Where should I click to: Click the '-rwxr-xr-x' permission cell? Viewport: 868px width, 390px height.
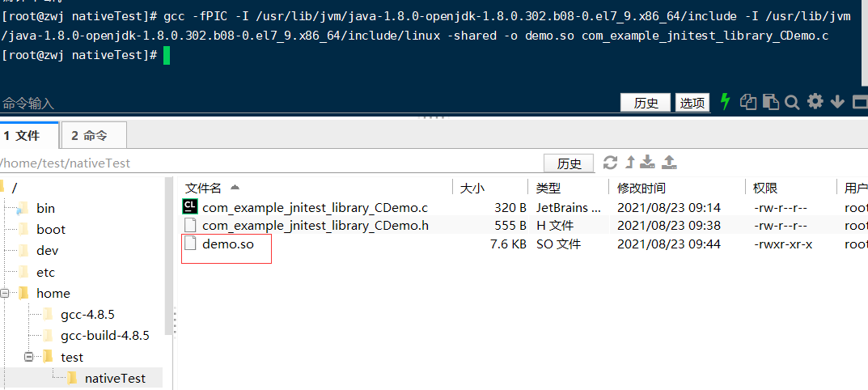[x=783, y=244]
